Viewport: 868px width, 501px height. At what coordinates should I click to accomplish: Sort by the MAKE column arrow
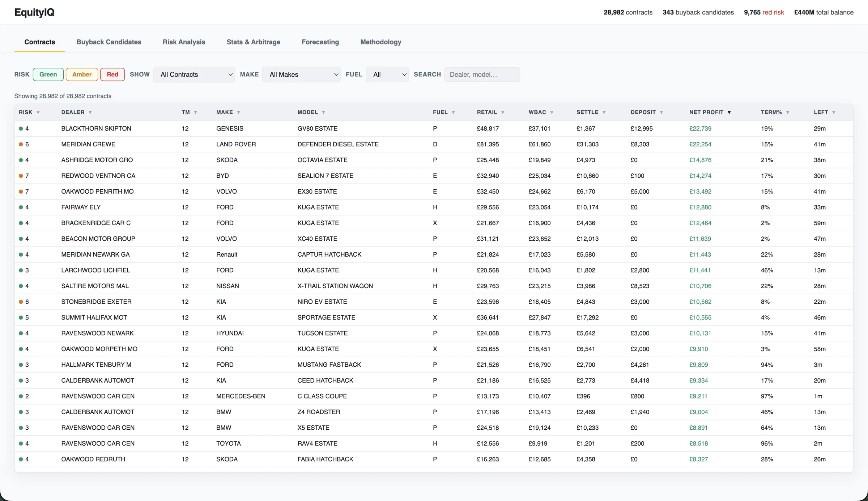[x=238, y=113]
